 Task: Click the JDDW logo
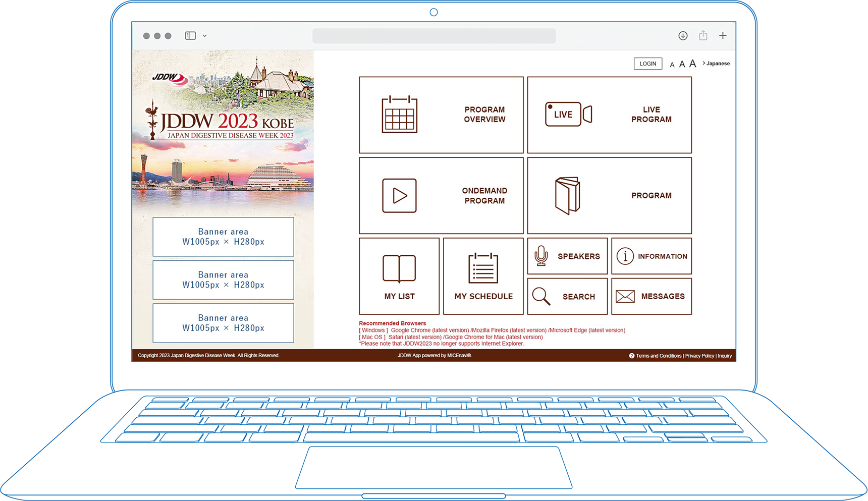point(170,79)
